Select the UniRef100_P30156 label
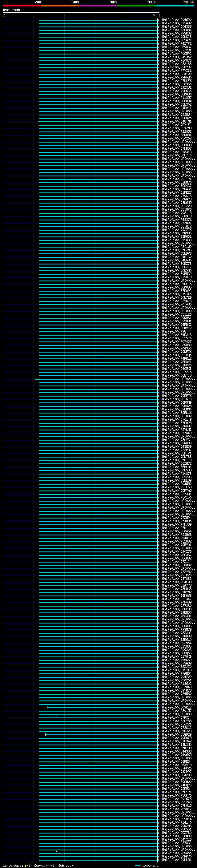 pyautogui.click(x=177, y=497)
